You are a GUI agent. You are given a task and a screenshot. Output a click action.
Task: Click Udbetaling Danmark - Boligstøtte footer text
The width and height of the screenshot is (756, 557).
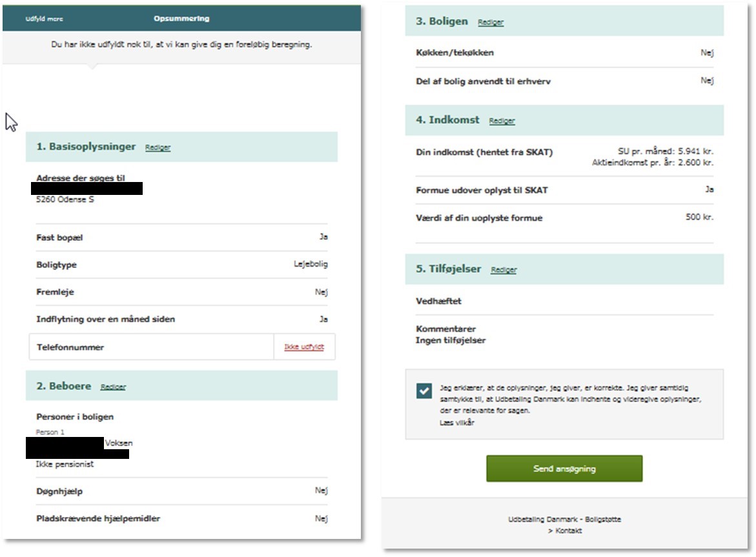click(x=565, y=520)
